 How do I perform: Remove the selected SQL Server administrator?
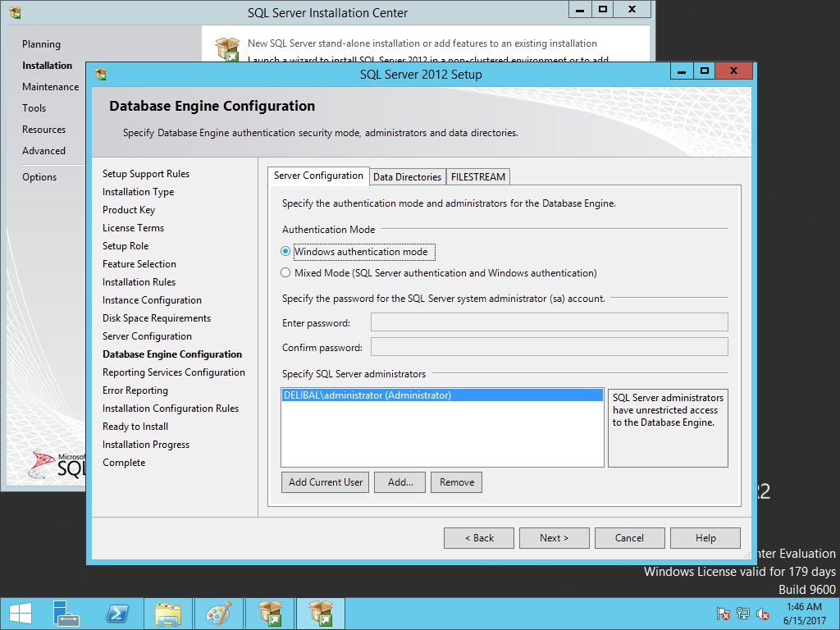[x=456, y=482]
